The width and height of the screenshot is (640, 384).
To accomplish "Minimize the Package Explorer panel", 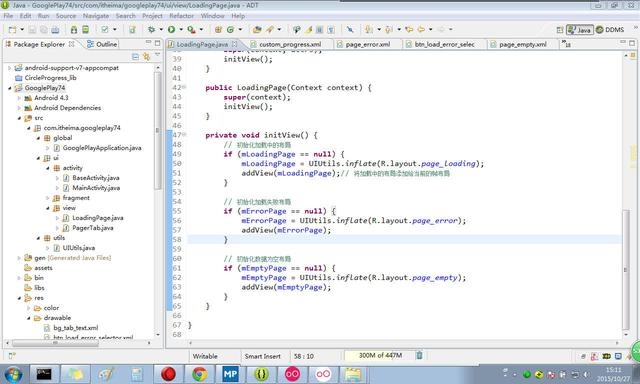I will pos(149,42).
